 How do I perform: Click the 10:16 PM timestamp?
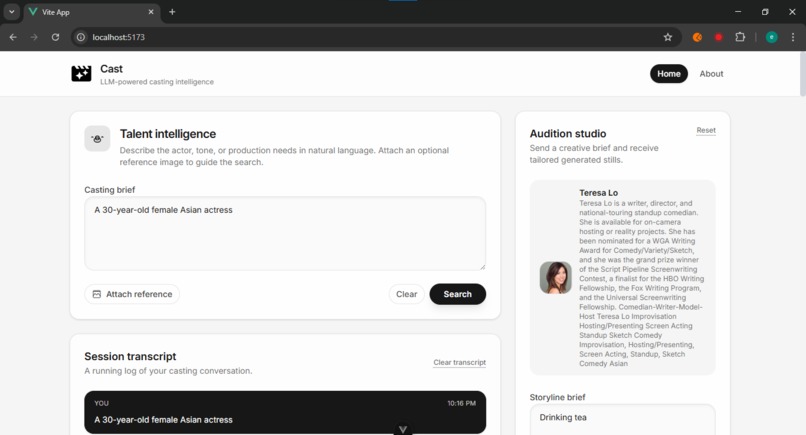click(x=462, y=403)
